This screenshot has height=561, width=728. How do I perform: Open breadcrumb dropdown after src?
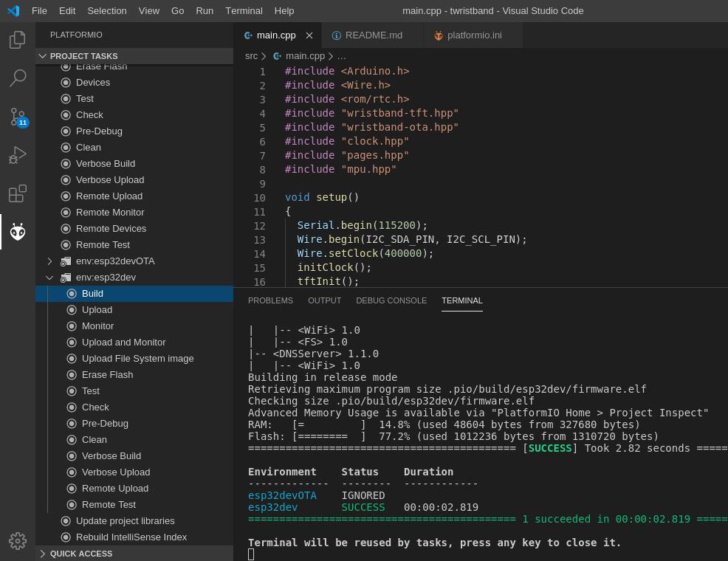pyautogui.click(x=264, y=56)
